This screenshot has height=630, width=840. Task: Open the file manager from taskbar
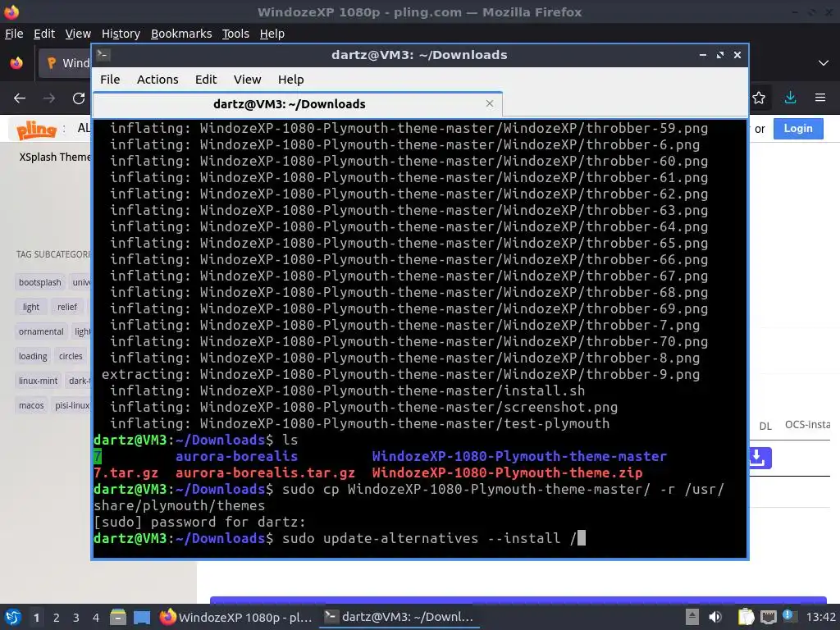[x=118, y=617]
